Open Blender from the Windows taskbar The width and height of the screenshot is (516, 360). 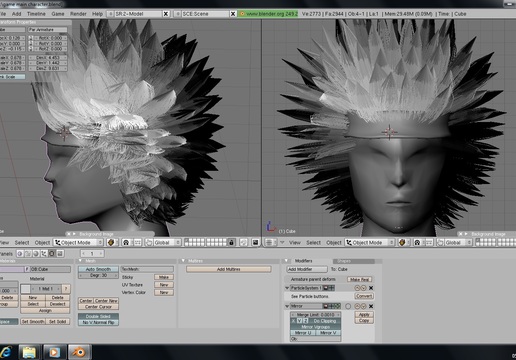click(x=79, y=352)
